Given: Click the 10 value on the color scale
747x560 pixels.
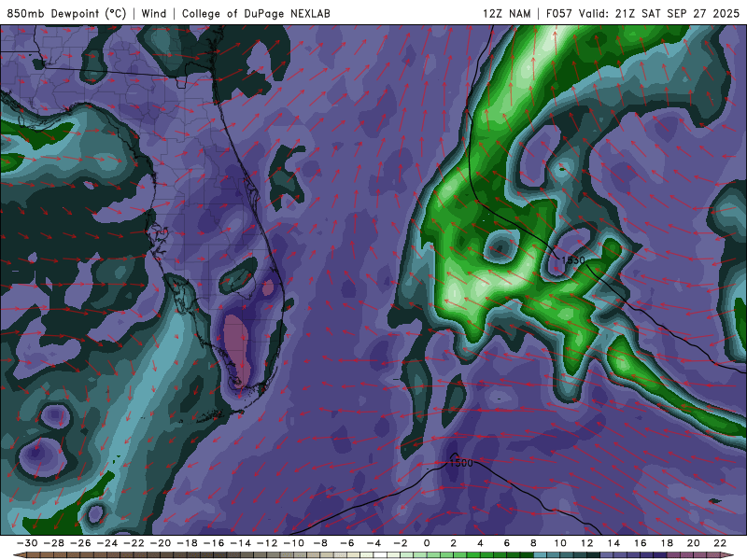Looking at the screenshot, I should tap(560, 543).
